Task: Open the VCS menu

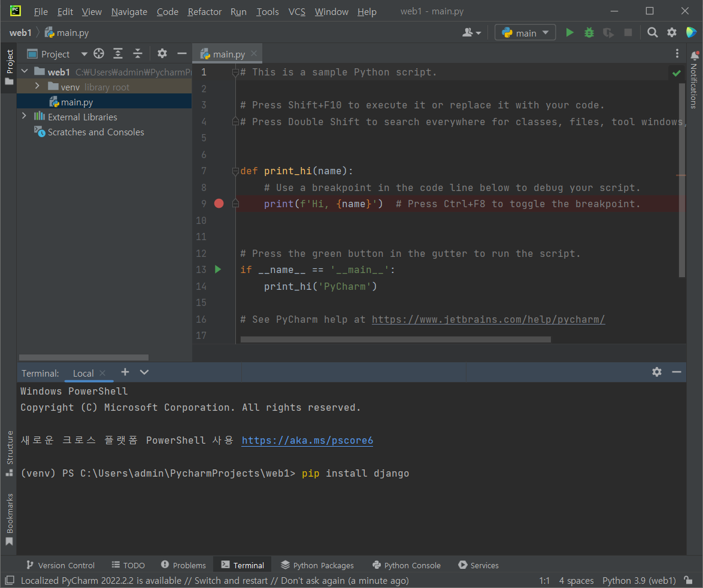Action: coord(297,11)
